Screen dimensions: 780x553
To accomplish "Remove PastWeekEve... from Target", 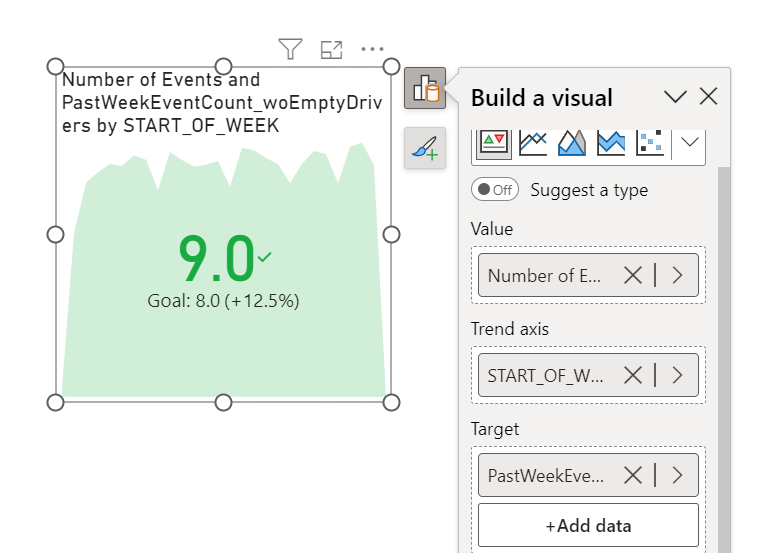I will [x=633, y=475].
